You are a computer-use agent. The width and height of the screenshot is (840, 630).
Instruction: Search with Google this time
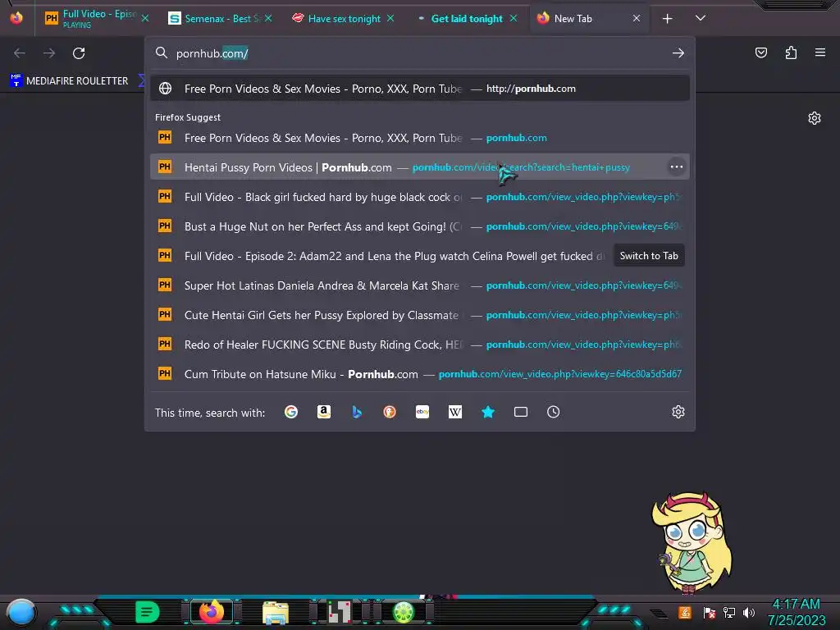point(291,412)
